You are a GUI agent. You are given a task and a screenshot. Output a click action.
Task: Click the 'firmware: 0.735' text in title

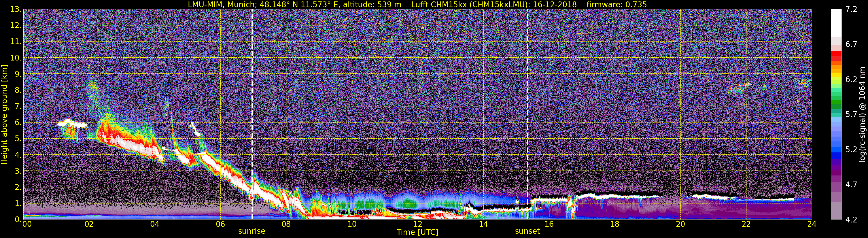617,4
